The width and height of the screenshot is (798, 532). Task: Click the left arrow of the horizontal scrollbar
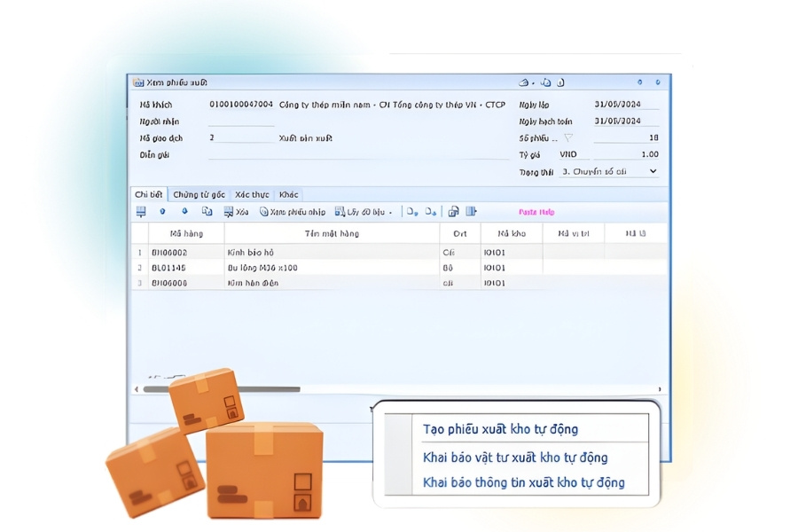(136, 389)
